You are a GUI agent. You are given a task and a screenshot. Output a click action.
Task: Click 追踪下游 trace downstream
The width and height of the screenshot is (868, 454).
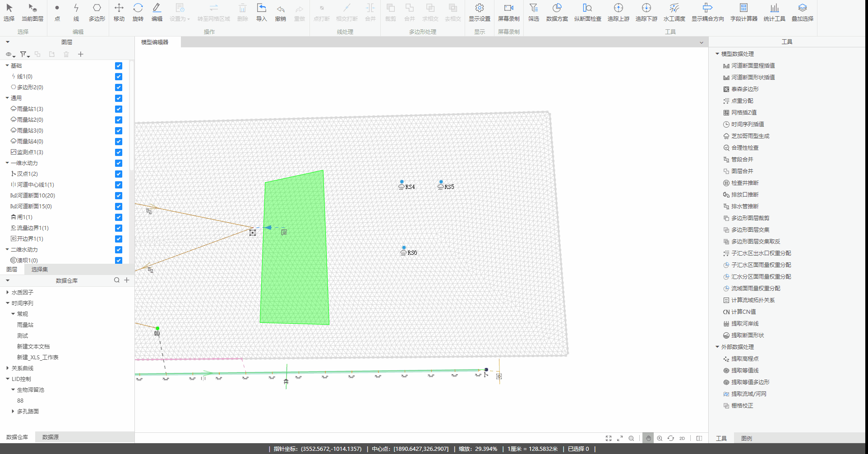[646, 12]
